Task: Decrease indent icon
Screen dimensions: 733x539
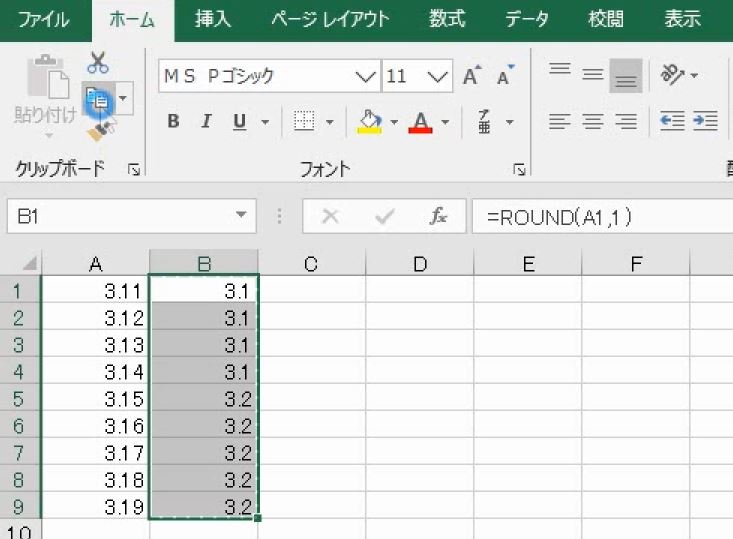Action: (x=672, y=121)
